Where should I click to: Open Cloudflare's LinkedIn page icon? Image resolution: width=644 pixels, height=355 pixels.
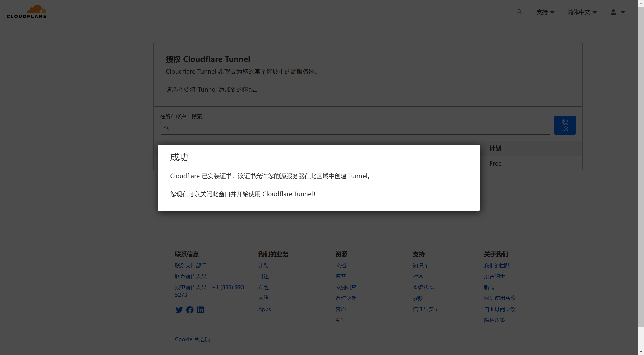(x=200, y=310)
